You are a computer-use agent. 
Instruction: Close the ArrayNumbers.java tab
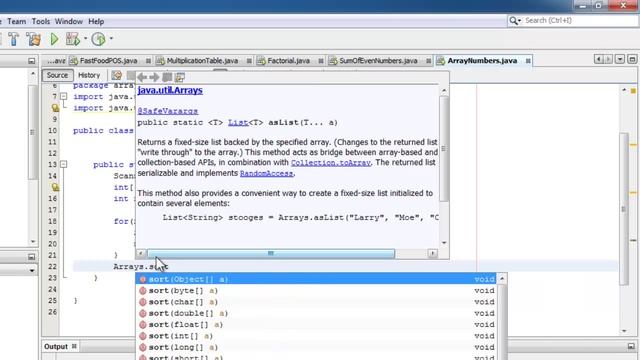click(528, 61)
